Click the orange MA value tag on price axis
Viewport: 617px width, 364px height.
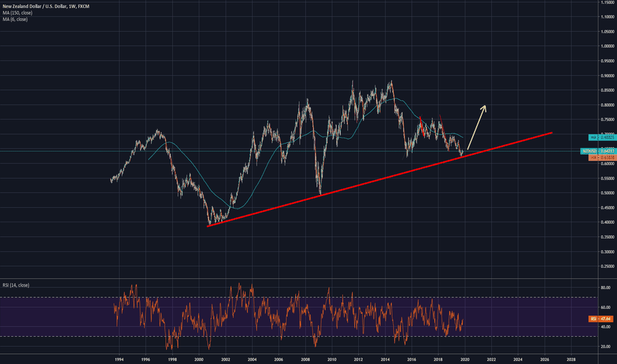tap(598, 158)
